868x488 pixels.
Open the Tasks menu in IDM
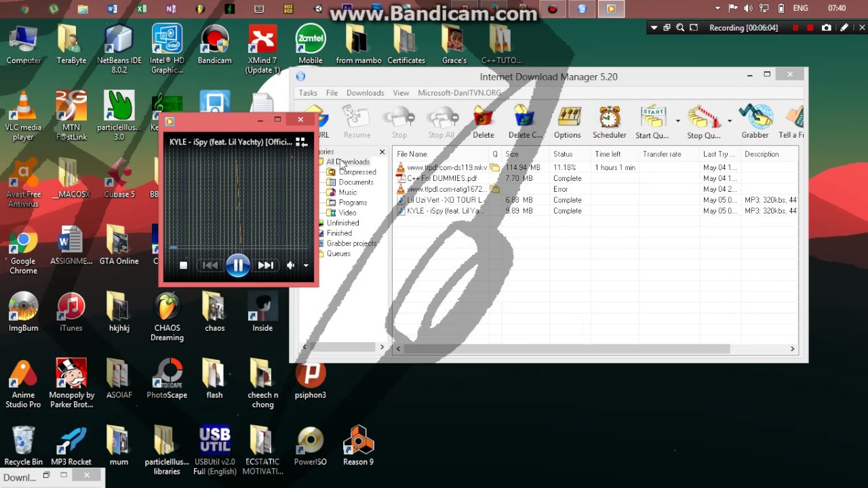(x=308, y=93)
